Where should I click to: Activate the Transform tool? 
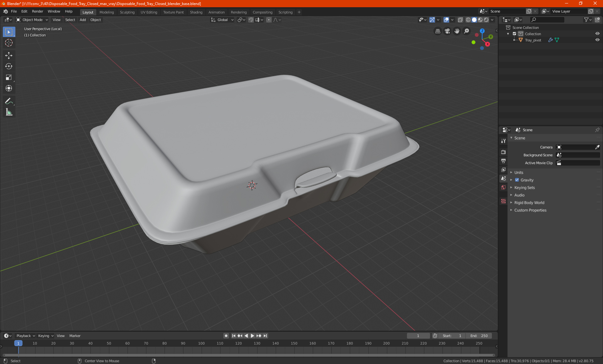pos(9,88)
